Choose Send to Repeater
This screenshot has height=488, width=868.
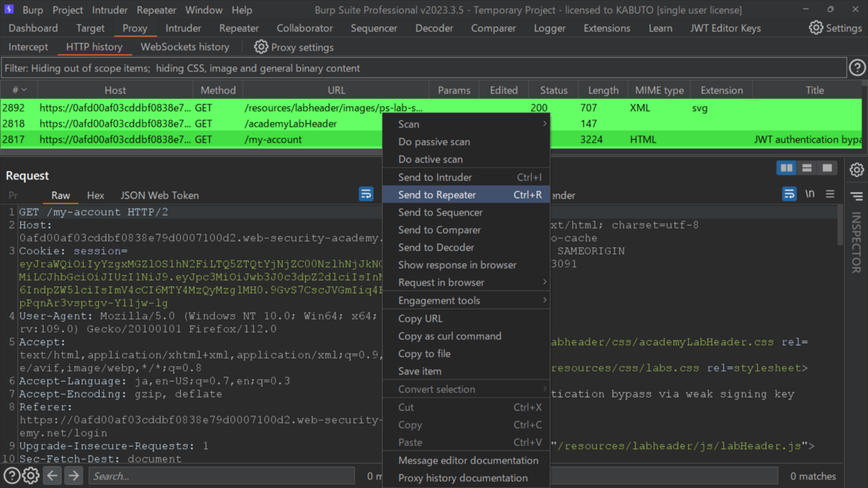[x=466, y=194]
